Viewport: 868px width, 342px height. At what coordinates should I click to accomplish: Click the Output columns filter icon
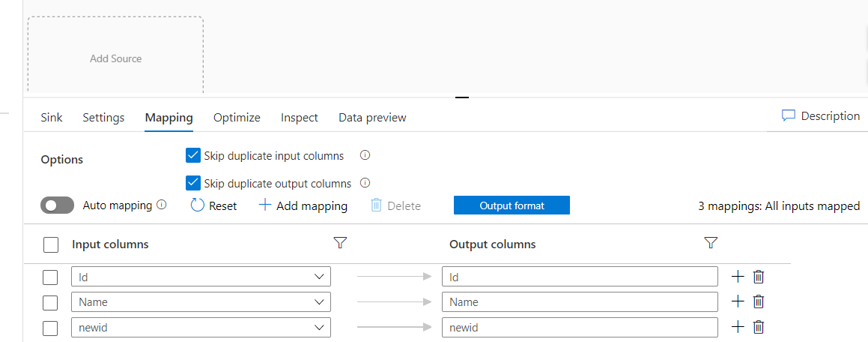point(711,243)
